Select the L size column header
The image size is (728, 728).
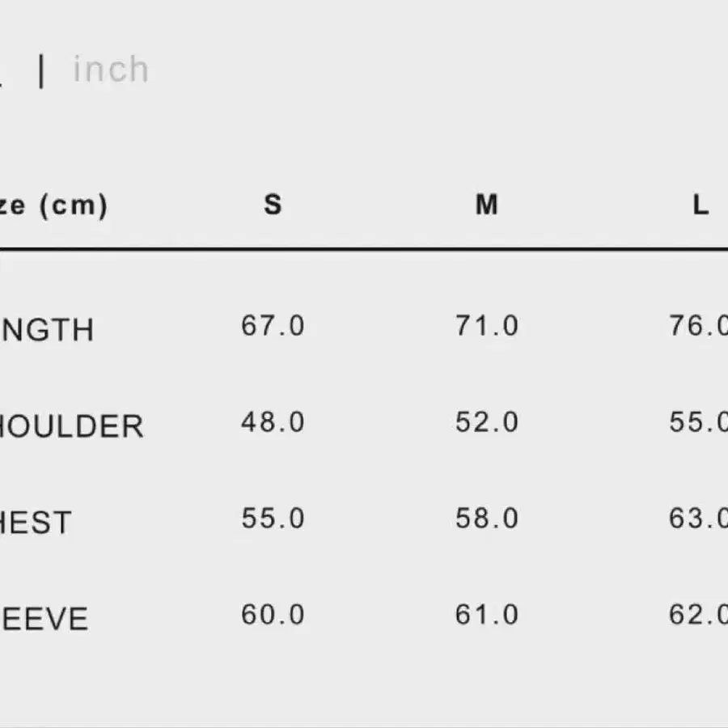pos(700,205)
